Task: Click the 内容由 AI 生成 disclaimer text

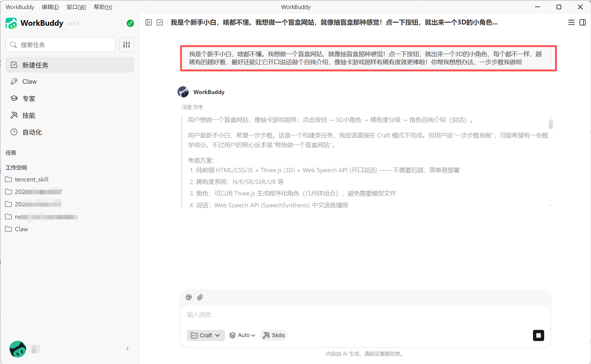Action: click(x=365, y=354)
